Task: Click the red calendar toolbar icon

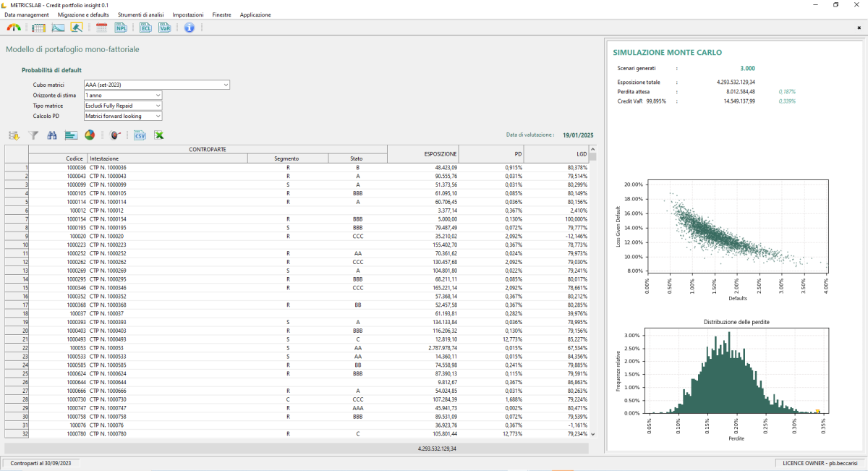Action: tap(101, 27)
